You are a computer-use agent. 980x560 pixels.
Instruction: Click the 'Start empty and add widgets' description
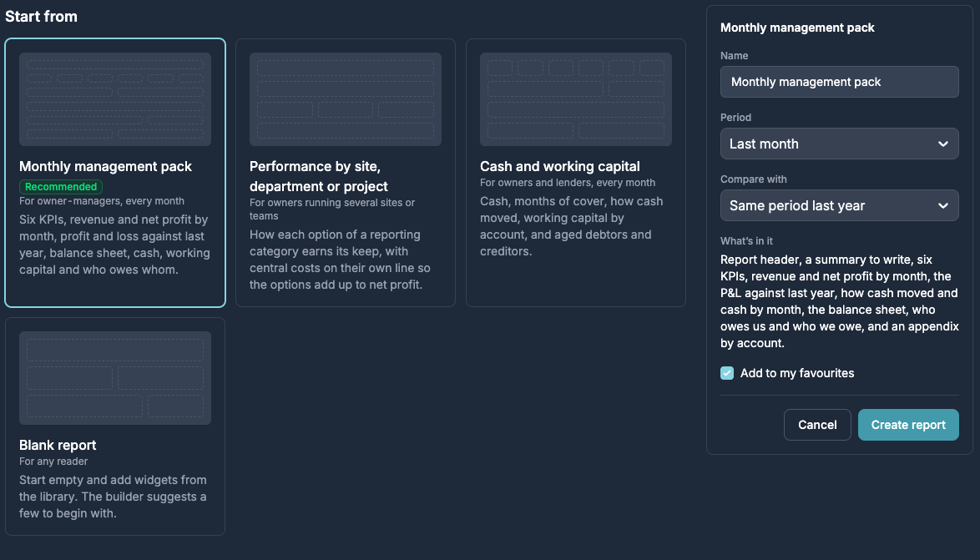pyautogui.click(x=113, y=497)
